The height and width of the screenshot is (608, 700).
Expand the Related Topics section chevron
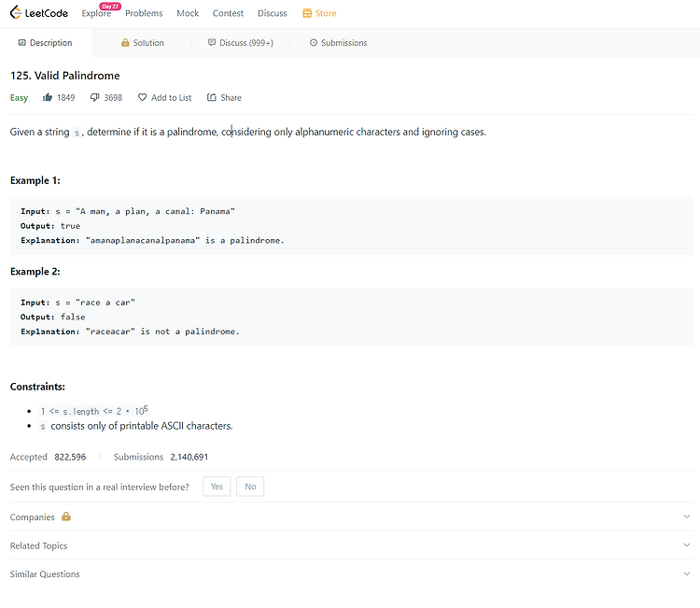[687, 545]
